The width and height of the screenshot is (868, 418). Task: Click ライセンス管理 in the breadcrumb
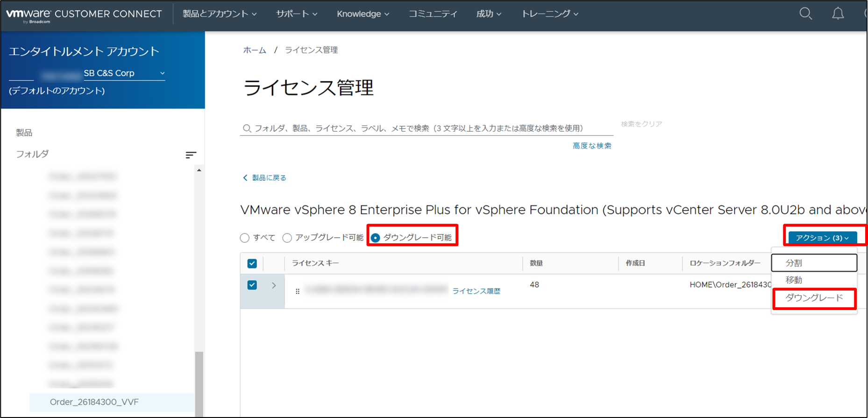pos(311,50)
